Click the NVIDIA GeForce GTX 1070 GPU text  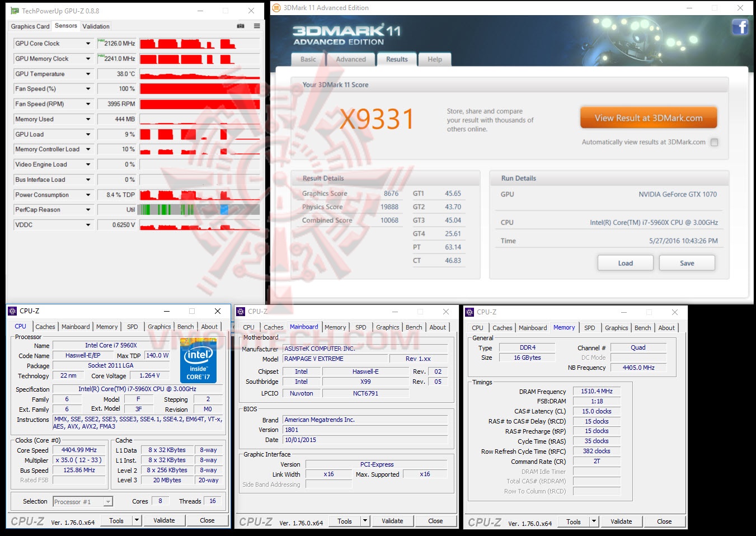pos(678,195)
